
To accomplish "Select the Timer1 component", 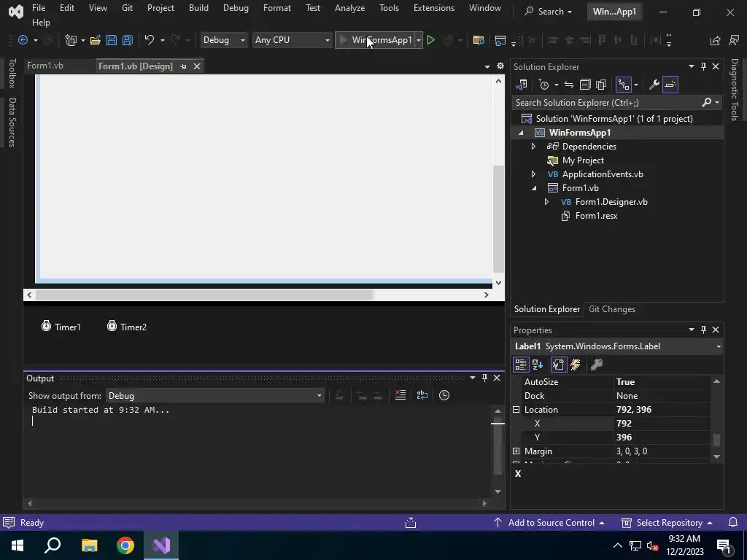I will click(61, 327).
